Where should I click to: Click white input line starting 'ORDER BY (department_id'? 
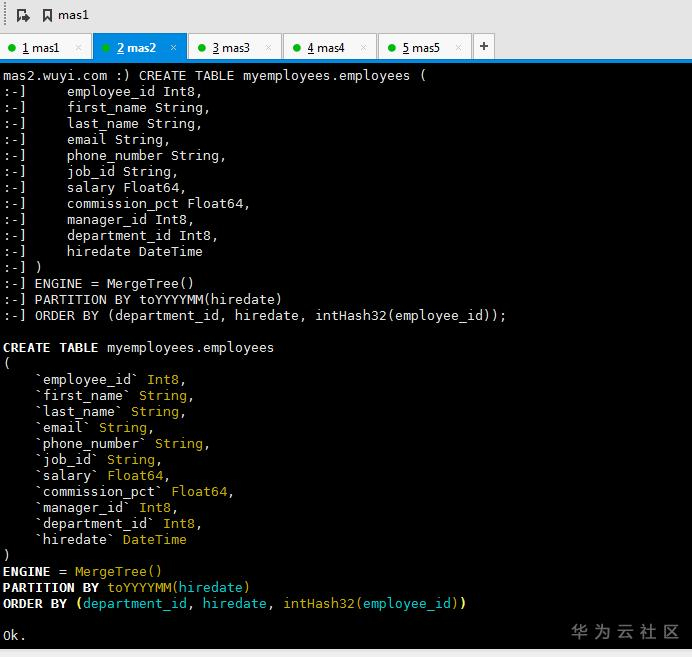[270, 315]
